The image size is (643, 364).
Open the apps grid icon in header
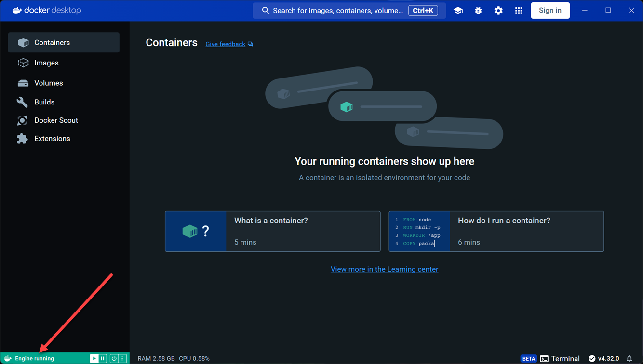(x=519, y=11)
